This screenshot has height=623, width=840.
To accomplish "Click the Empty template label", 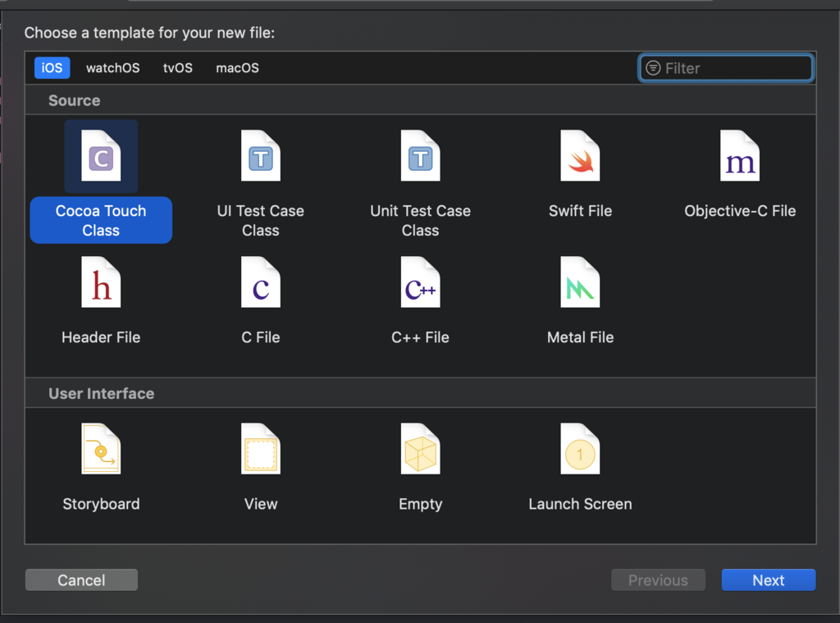I will (421, 504).
